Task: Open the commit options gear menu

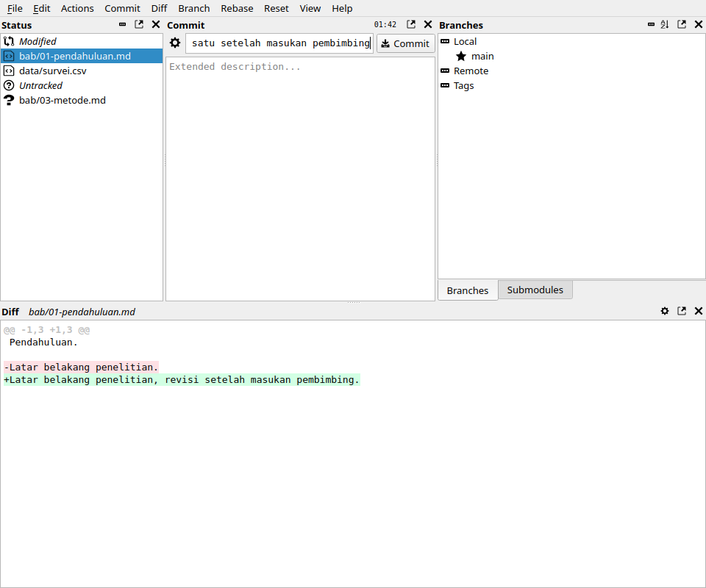Action: [x=175, y=43]
